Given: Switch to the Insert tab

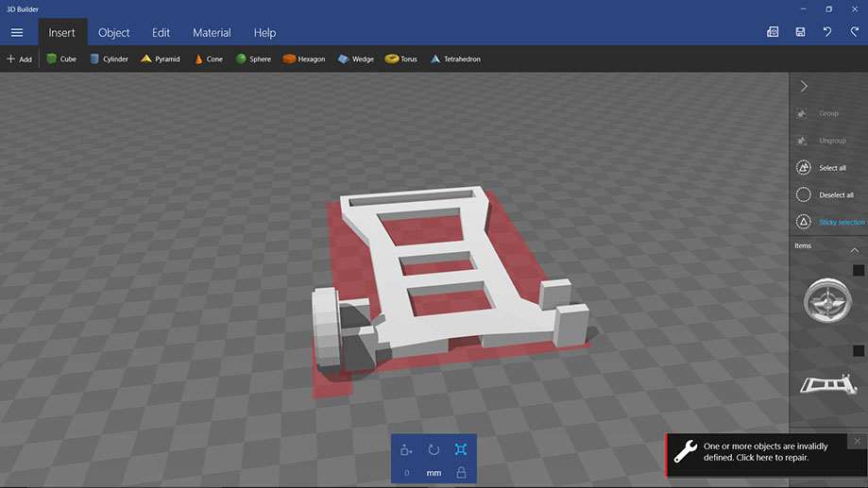Looking at the screenshot, I should [61, 33].
